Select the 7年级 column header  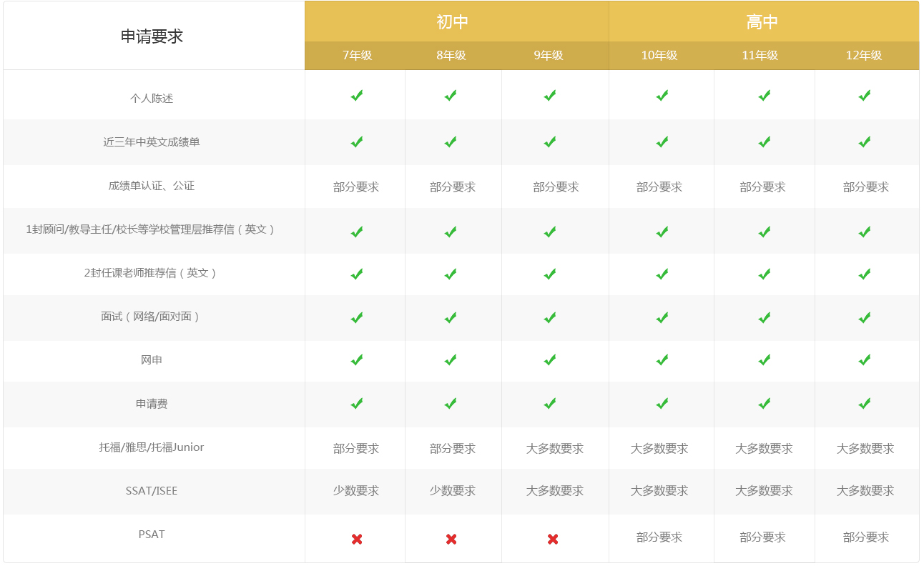[357, 55]
